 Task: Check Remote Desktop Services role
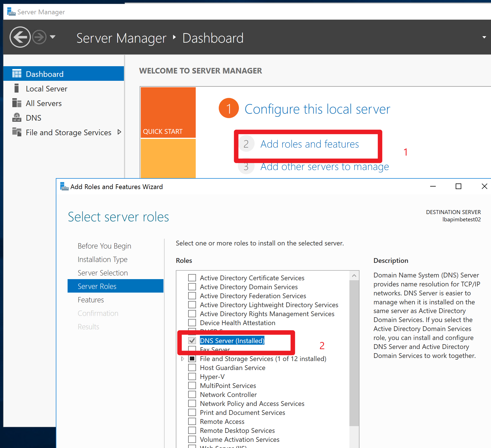(192, 430)
